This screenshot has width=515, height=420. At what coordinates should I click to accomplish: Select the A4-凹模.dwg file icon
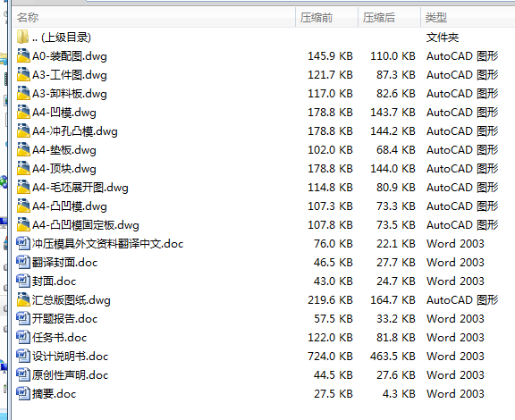(23, 112)
